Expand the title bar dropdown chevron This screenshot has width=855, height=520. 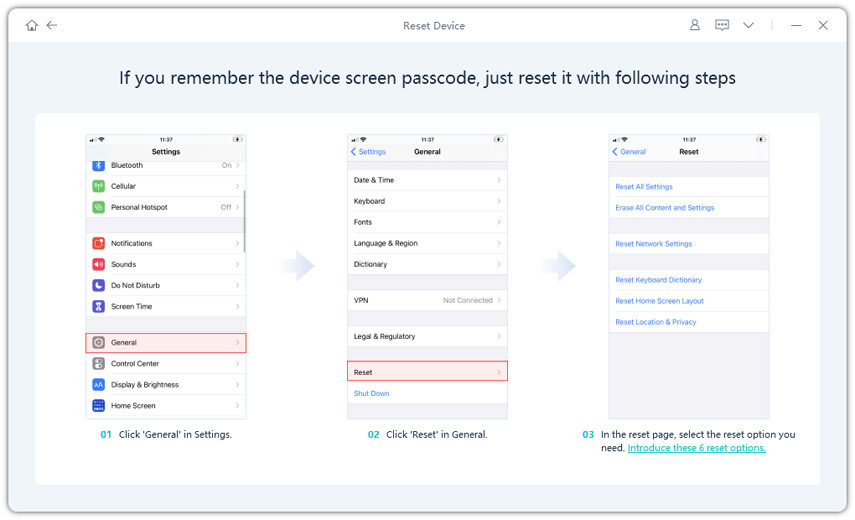pyautogui.click(x=748, y=25)
